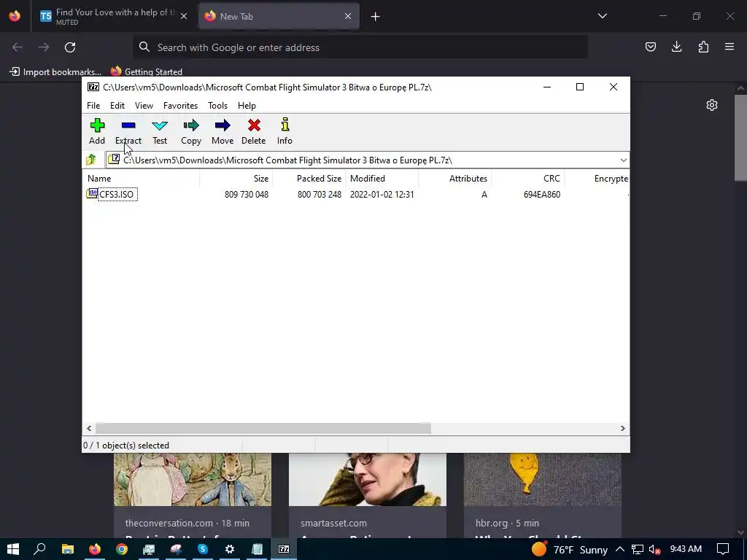Open taskbar search magnifier
Viewport: 747px width, 560px height.
click(x=40, y=549)
